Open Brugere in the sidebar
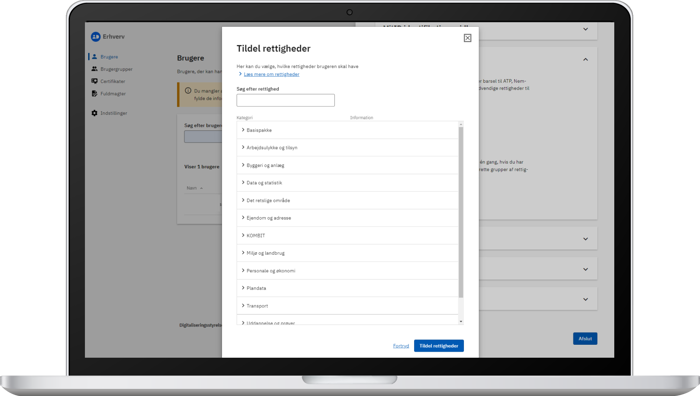The height and width of the screenshot is (396, 700). click(x=109, y=57)
